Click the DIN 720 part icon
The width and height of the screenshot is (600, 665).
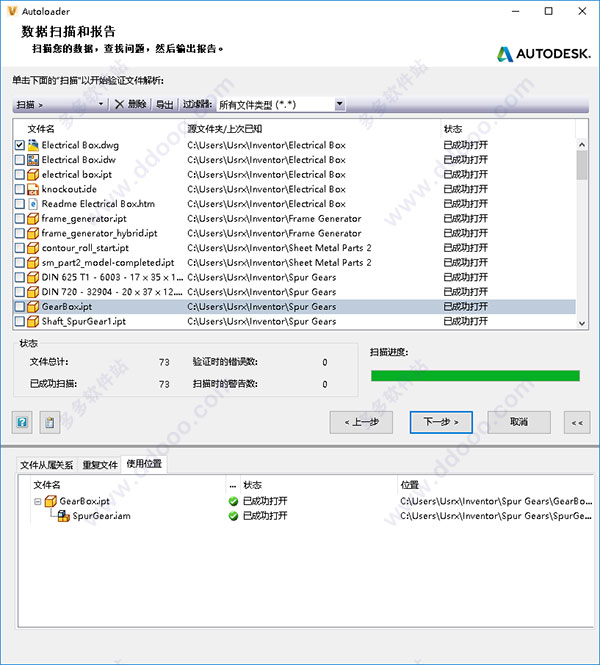[x=33, y=292]
